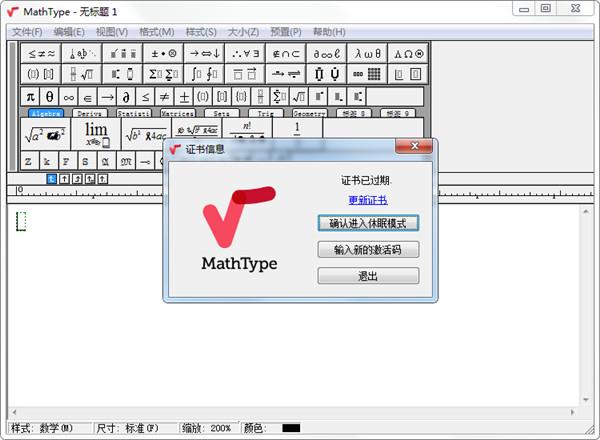Click 确认进入休眠模式 button
600x440 pixels.
tap(368, 223)
